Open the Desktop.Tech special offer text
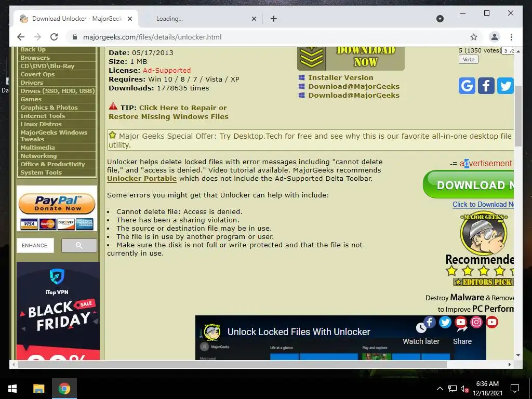This screenshot has width=532, height=399. coord(310,140)
